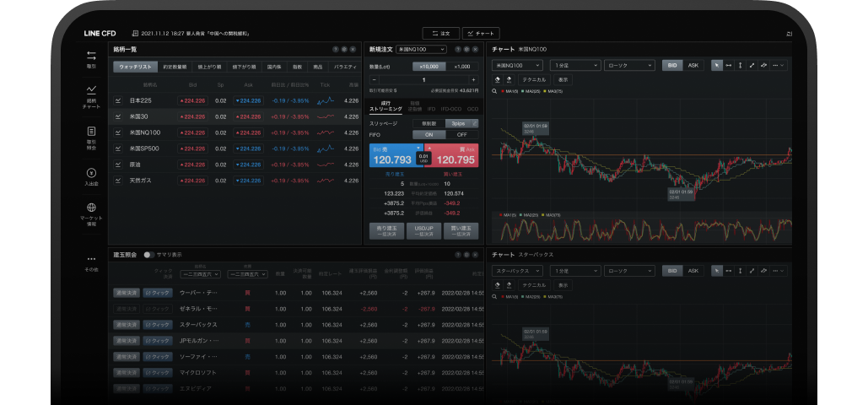
Task: Open 米国NQ100 symbol dropdown in top chart
Action: tap(518, 65)
